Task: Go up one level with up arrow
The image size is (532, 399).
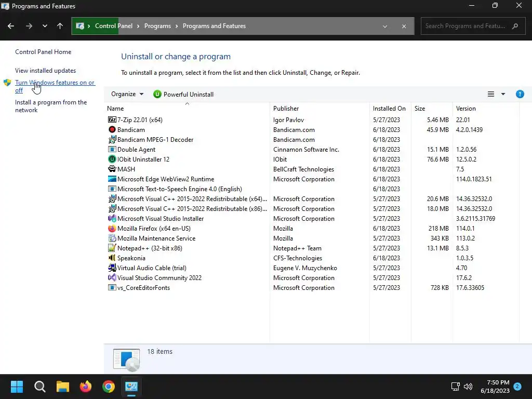Action: pos(60,26)
